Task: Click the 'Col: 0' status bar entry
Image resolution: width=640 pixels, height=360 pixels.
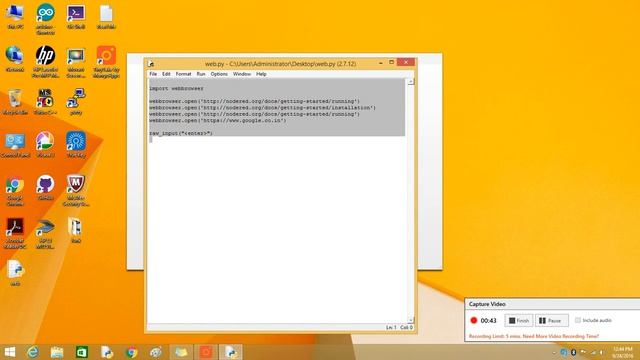Action: click(406, 327)
